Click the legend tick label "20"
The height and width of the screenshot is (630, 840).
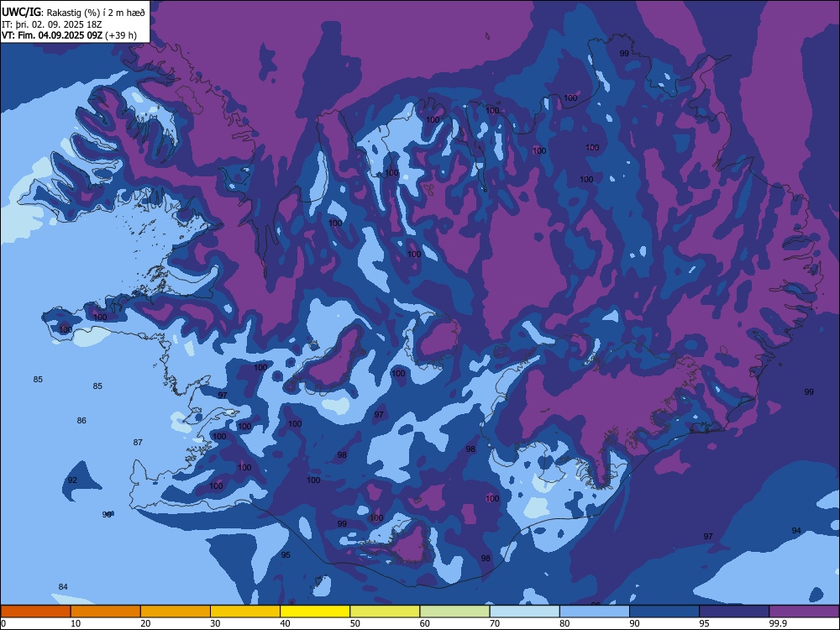[x=145, y=623]
